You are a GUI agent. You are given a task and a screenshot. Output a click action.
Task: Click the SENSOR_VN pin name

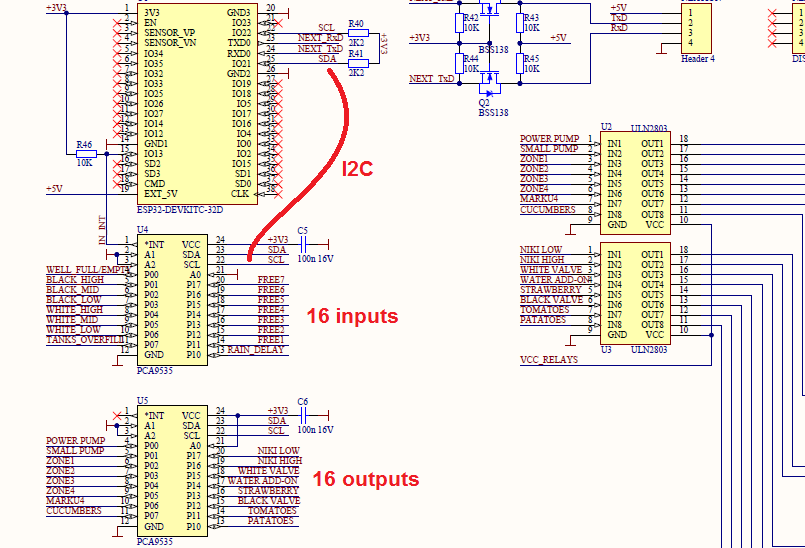pos(169,43)
